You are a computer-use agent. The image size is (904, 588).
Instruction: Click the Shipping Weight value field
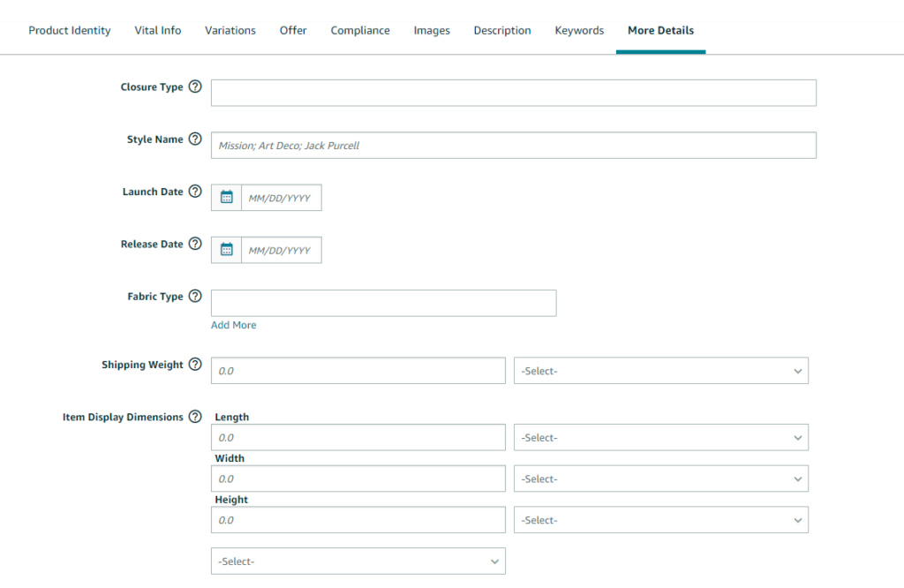358,371
